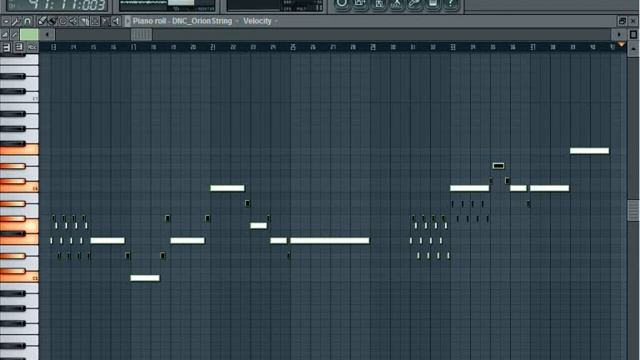Click the horizontal scroll left arrow
This screenshot has width=640, height=360.
[x=47, y=35]
